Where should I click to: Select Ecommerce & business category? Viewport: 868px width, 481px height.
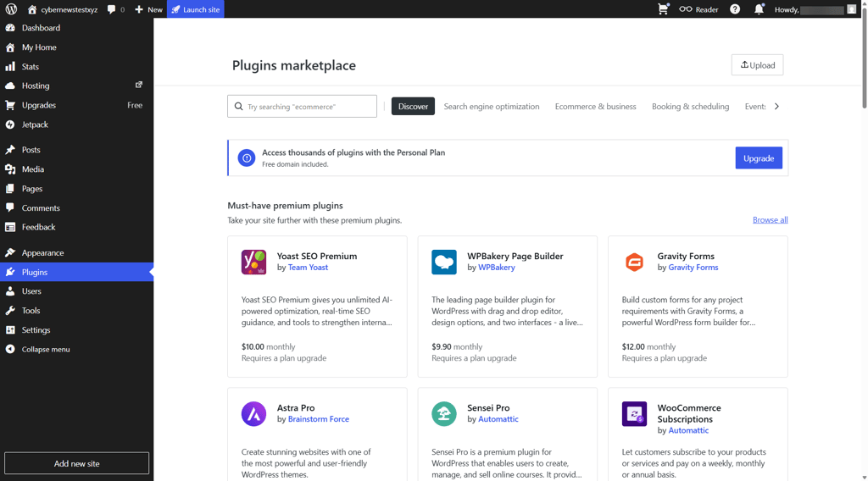click(x=596, y=106)
